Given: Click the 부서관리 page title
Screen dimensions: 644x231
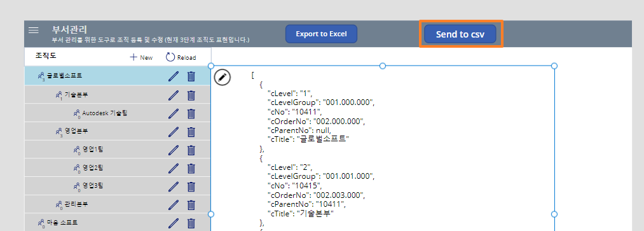Looking at the screenshot, I should 69,30.
